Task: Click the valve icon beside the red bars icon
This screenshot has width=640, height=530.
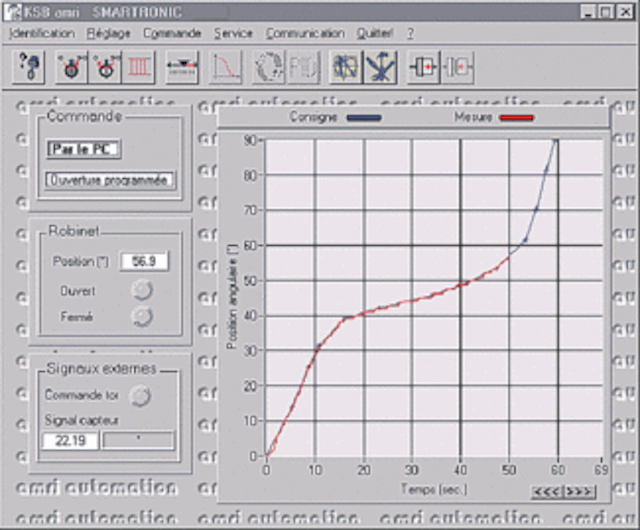Action: click(x=105, y=67)
